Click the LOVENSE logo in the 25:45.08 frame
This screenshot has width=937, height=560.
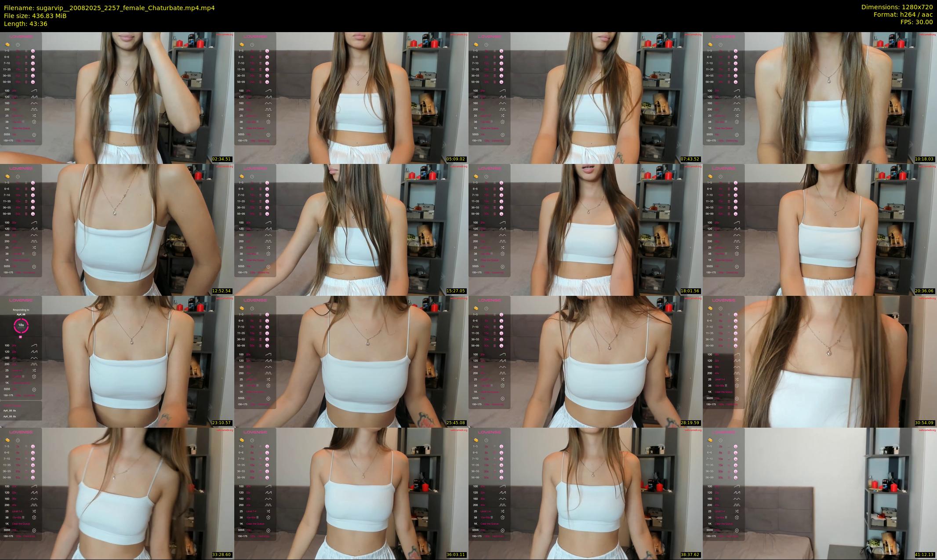255,300
